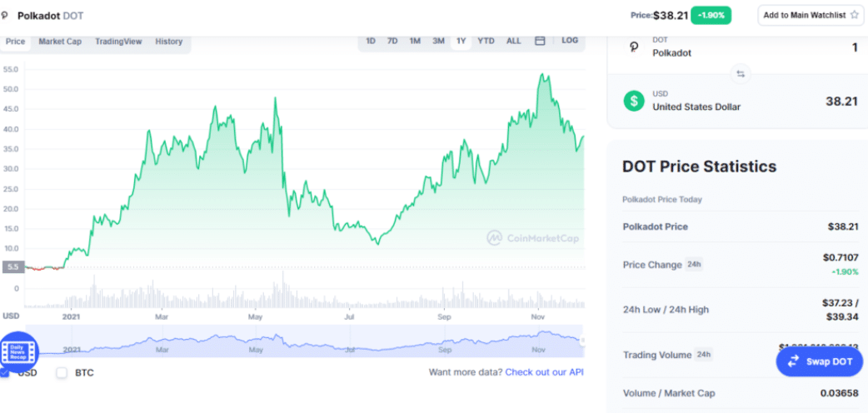Viewport: 868px width, 413px height.
Task: Click the United States Dollar label
Action: (x=696, y=107)
